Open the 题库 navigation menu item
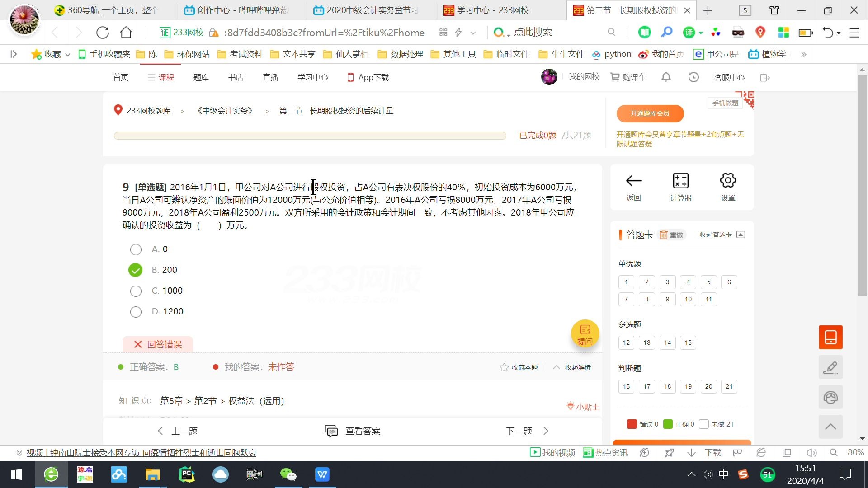This screenshot has width=868, height=488. (x=201, y=77)
